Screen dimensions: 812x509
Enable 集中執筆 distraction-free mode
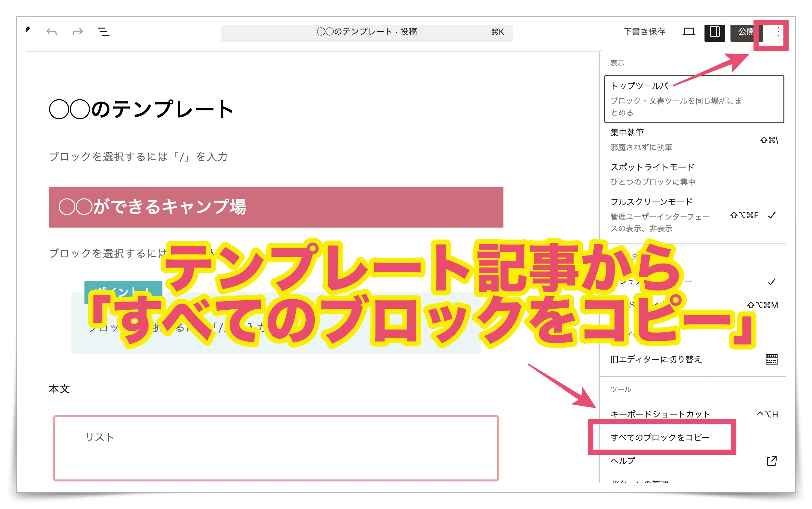(x=694, y=140)
